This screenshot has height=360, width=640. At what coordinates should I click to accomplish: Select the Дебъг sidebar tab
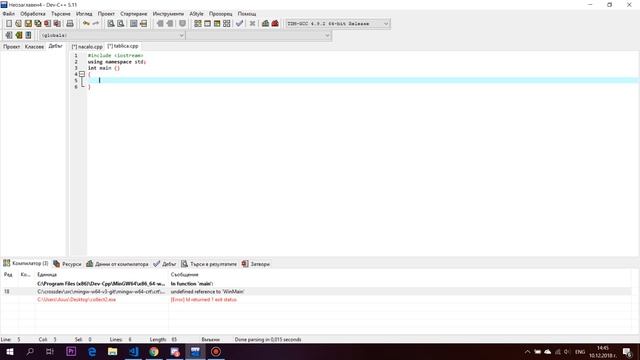pyautogui.click(x=56, y=46)
